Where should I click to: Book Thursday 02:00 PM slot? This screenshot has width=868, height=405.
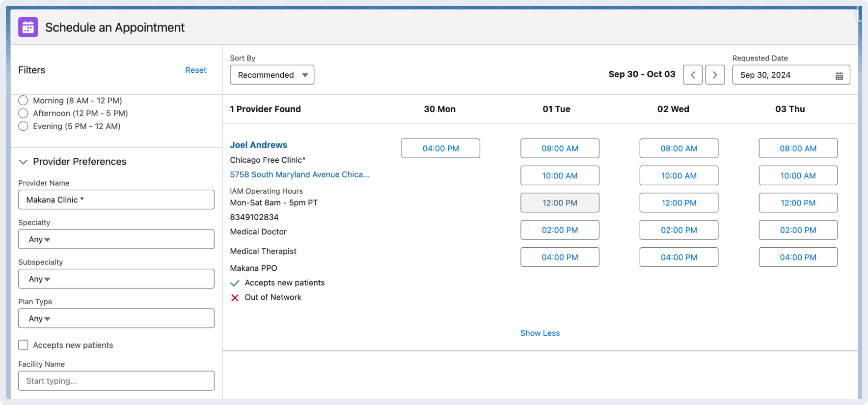point(798,230)
